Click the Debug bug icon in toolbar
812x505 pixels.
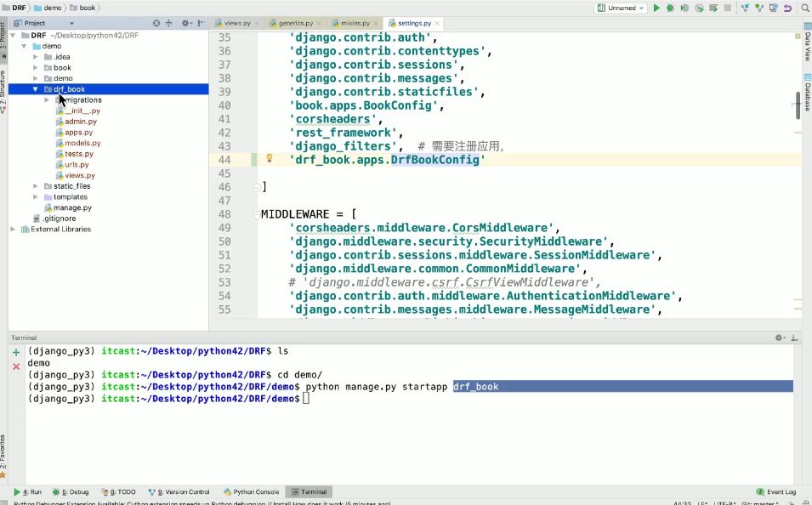(671, 8)
